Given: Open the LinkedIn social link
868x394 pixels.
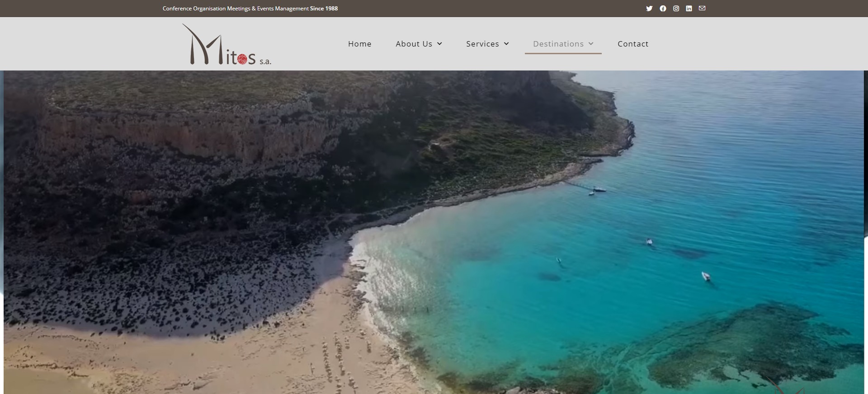Looking at the screenshot, I should click(689, 9).
